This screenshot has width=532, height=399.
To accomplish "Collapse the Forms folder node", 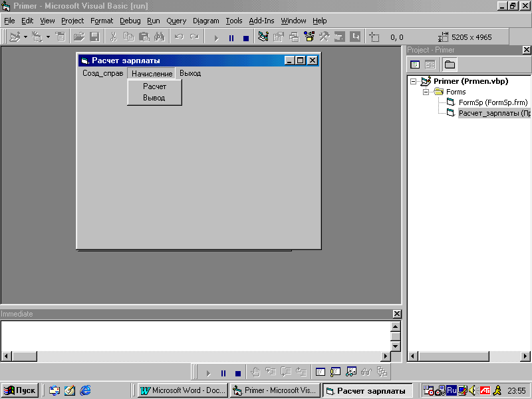I will (x=426, y=92).
